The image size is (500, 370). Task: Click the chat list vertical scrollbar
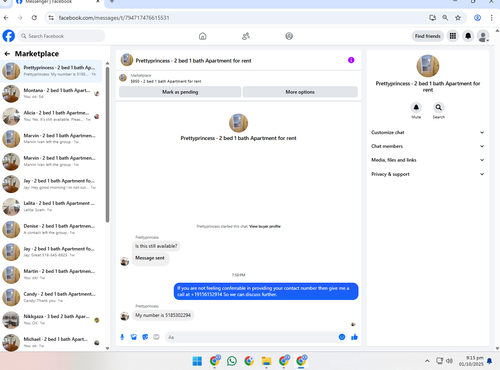click(x=107, y=144)
